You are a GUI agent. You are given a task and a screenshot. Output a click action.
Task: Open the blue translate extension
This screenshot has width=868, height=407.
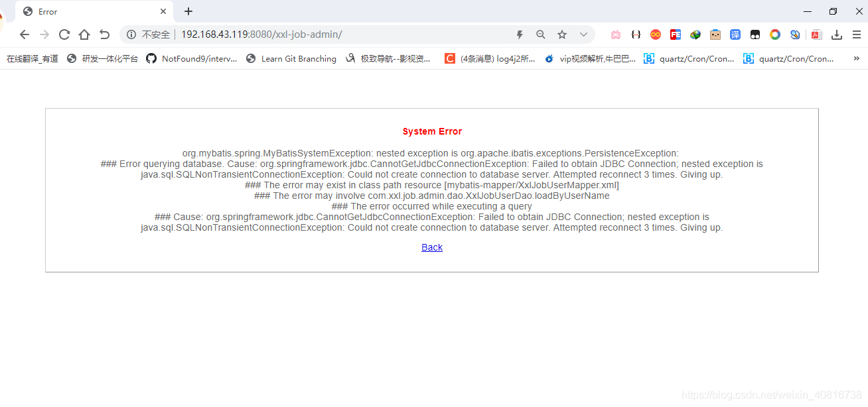click(x=735, y=34)
